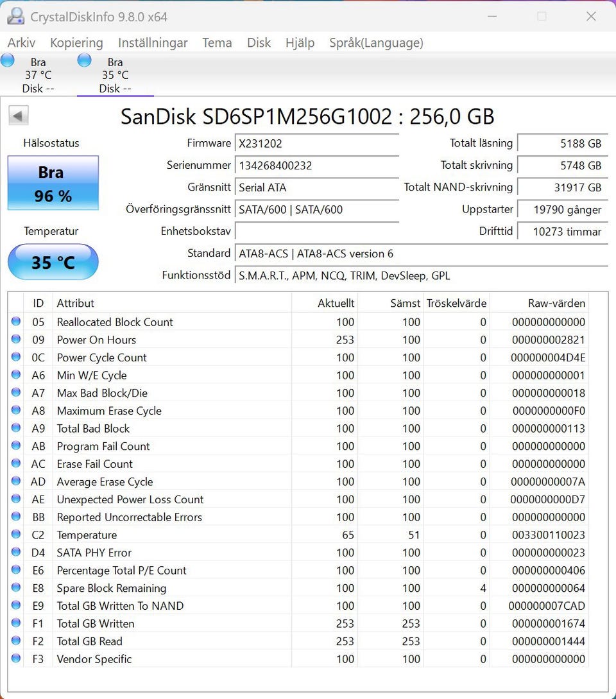Click the Tröskelvärde column header
This screenshot has height=699, width=616.
point(456,303)
